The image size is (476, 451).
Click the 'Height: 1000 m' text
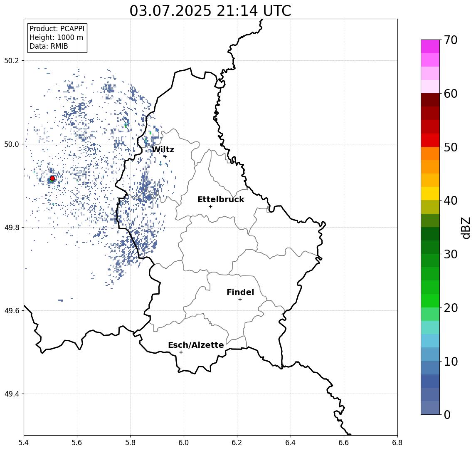click(56, 38)
